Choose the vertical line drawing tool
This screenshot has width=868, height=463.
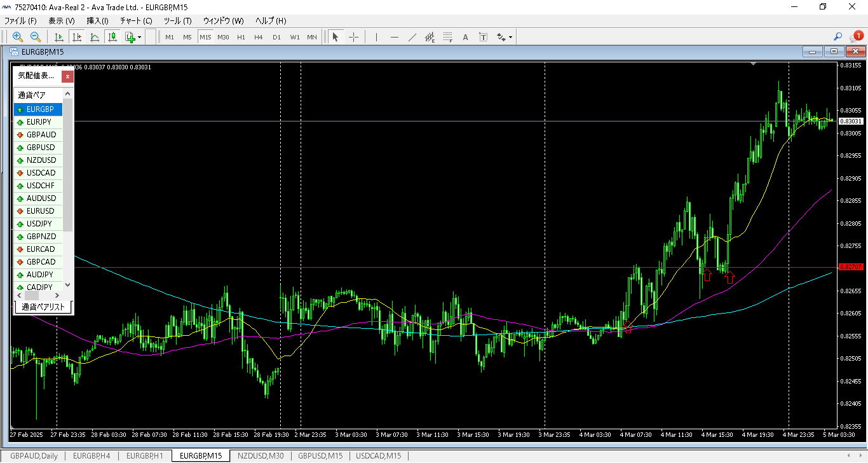click(376, 37)
